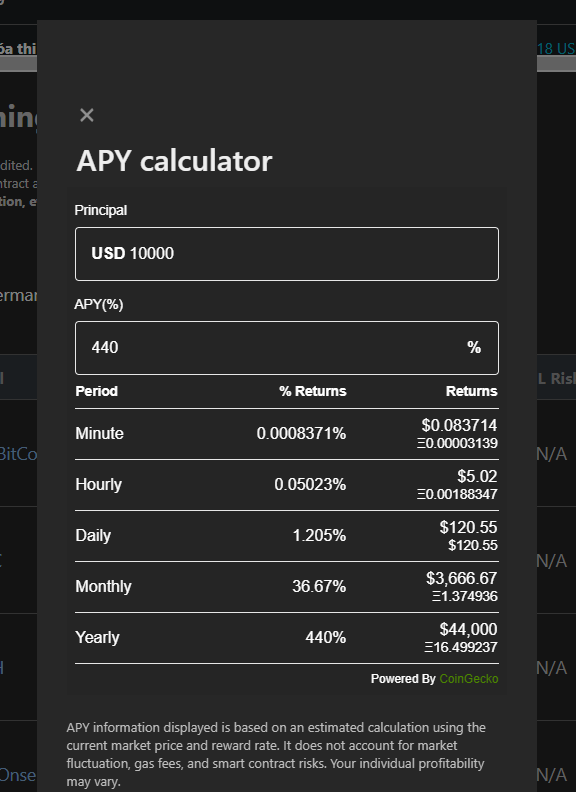
Task: Click the Hourly period row label
Action: [99, 484]
